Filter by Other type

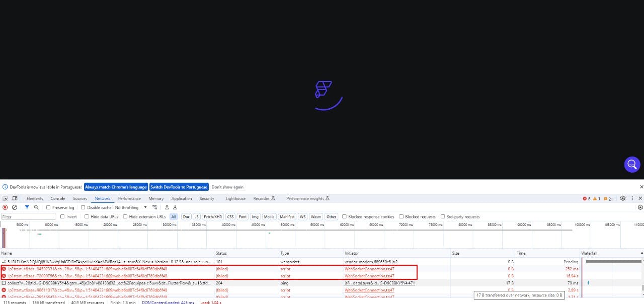click(x=331, y=217)
